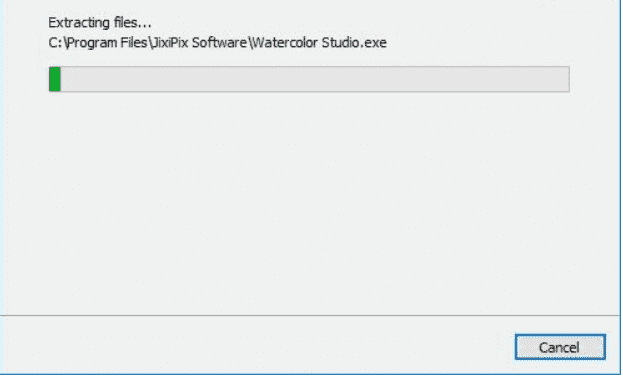Click 'Program Files' in the install path

108,43
